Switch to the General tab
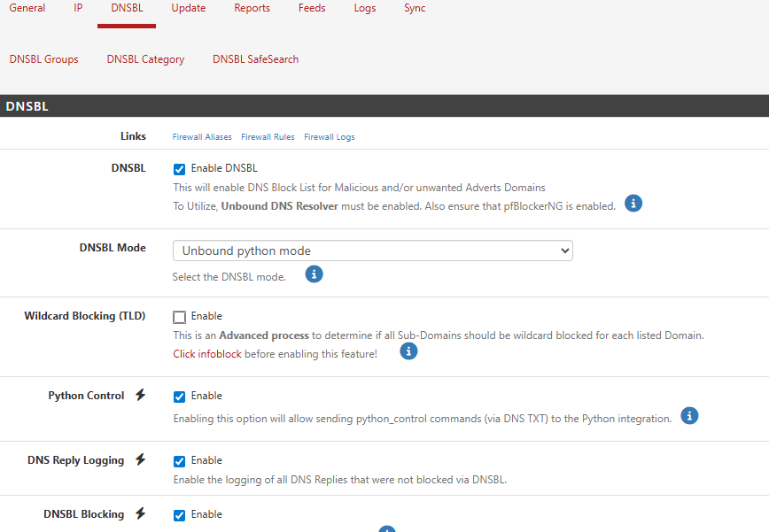Image resolution: width=769 pixels, height=532 pixels. (x=27, y=9)
